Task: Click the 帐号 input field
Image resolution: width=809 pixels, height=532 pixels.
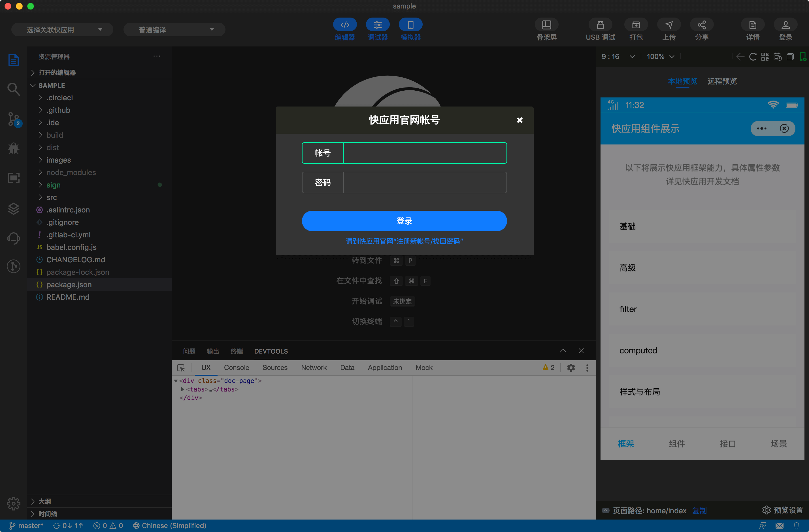Action: [x=425, y=153]
